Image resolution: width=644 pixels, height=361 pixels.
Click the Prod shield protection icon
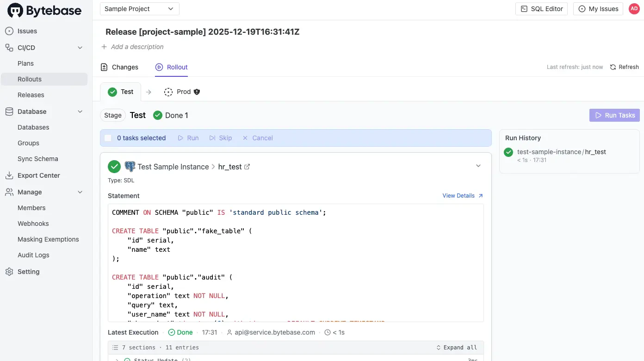[197, 92]
